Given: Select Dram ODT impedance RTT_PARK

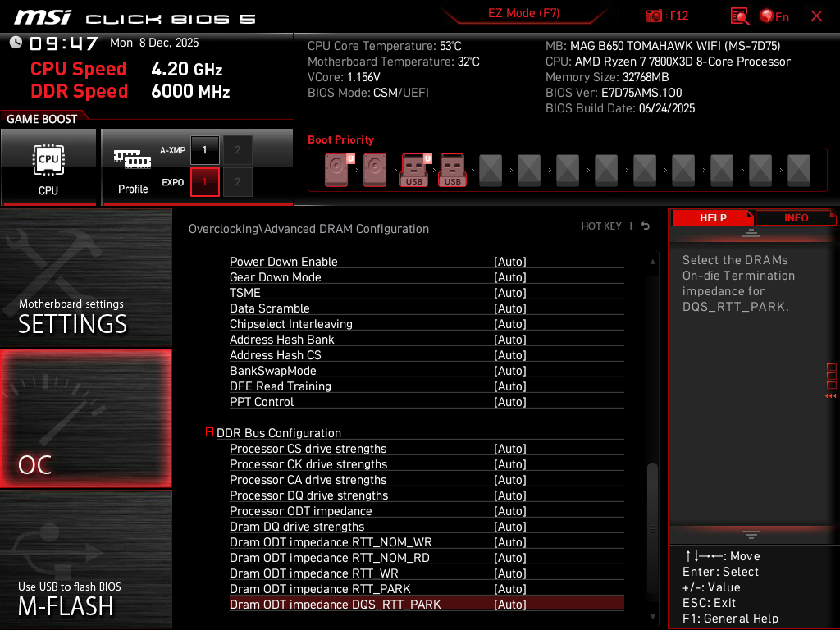Looking at the screenshot, I should point(427,589).
